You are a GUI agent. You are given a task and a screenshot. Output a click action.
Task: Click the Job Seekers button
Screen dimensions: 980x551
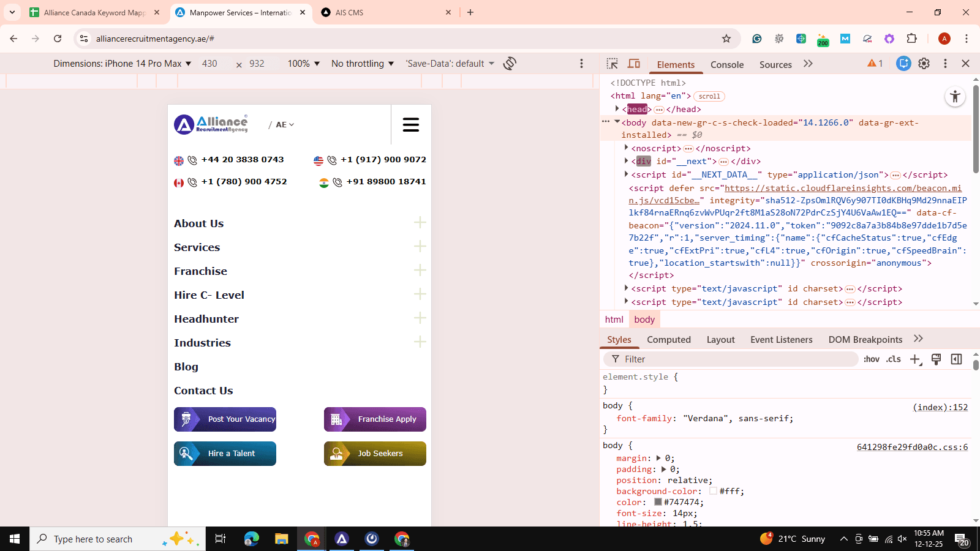pos(375,454)
